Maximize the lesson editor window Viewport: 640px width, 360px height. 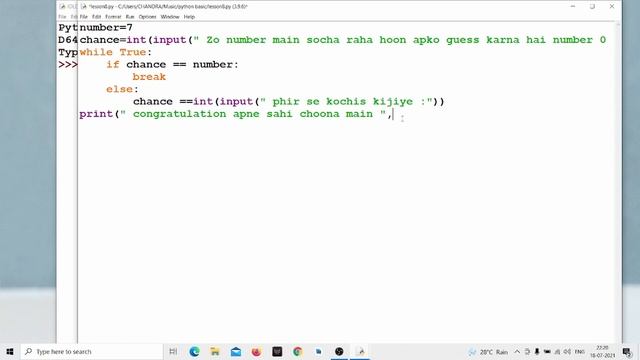(x=592, y=7)
